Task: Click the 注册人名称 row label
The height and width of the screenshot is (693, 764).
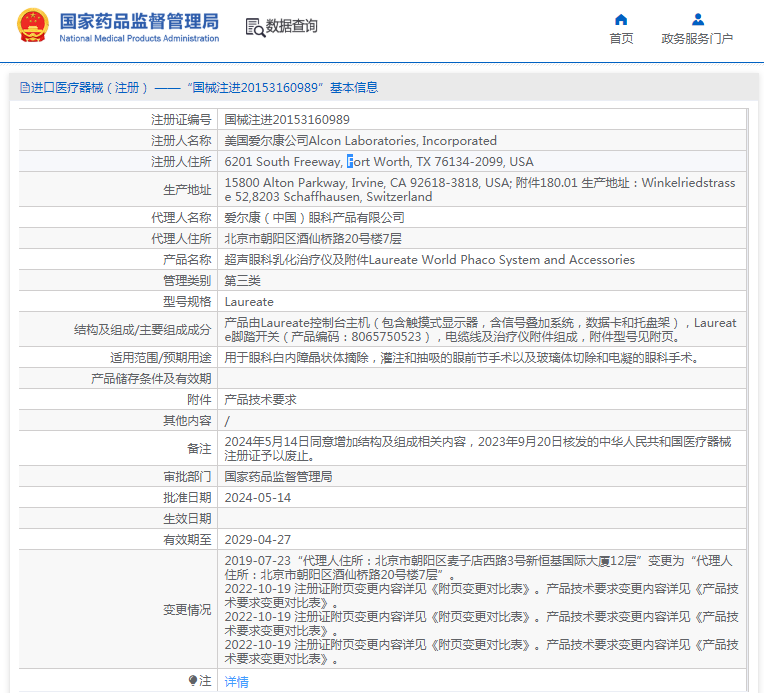Action: point(181,141)
